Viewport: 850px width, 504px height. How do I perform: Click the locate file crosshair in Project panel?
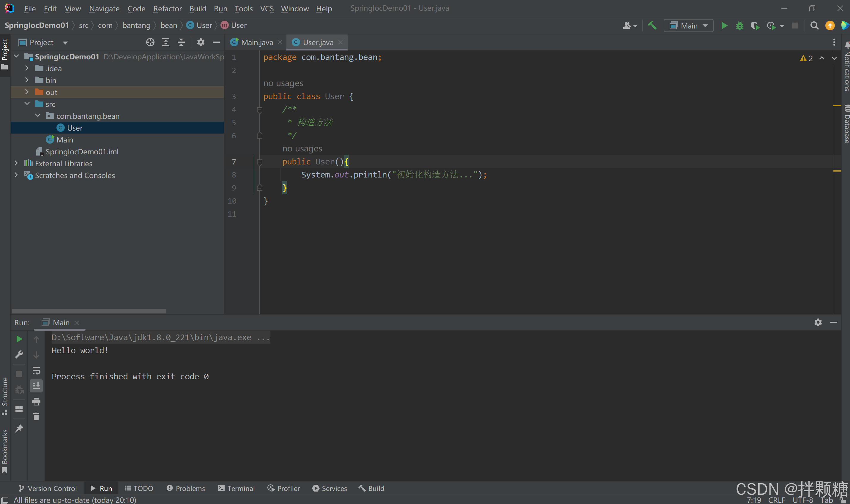tap(150, 42)
